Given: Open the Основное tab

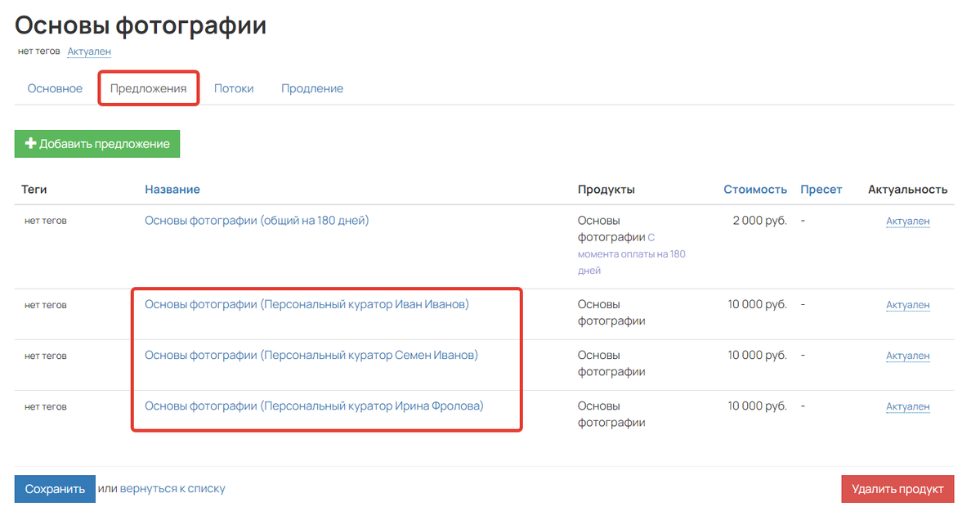Looking at the screenshot, I should (x=55, y=88).
